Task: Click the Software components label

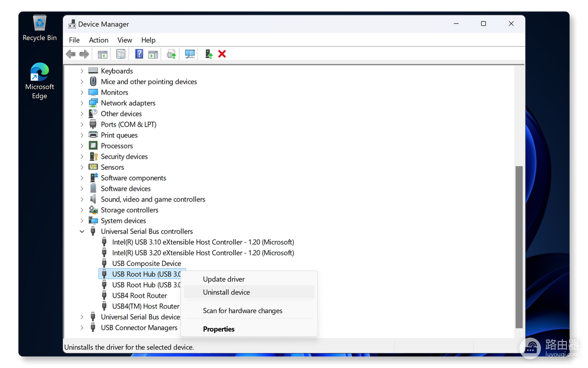Action: point(133,178)
